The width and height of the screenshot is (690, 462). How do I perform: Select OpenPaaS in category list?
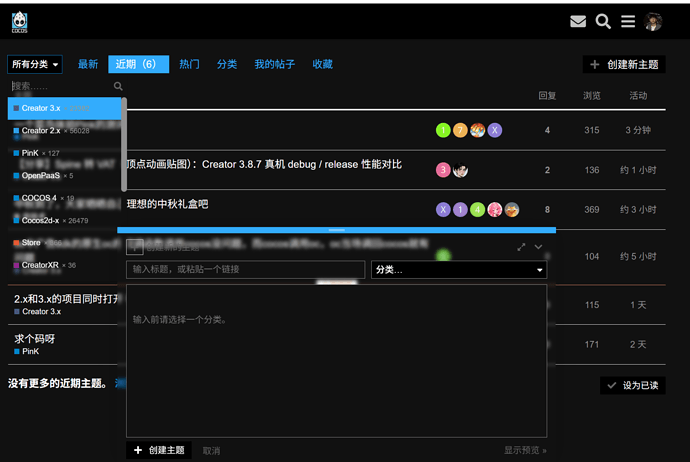[64, 176]
